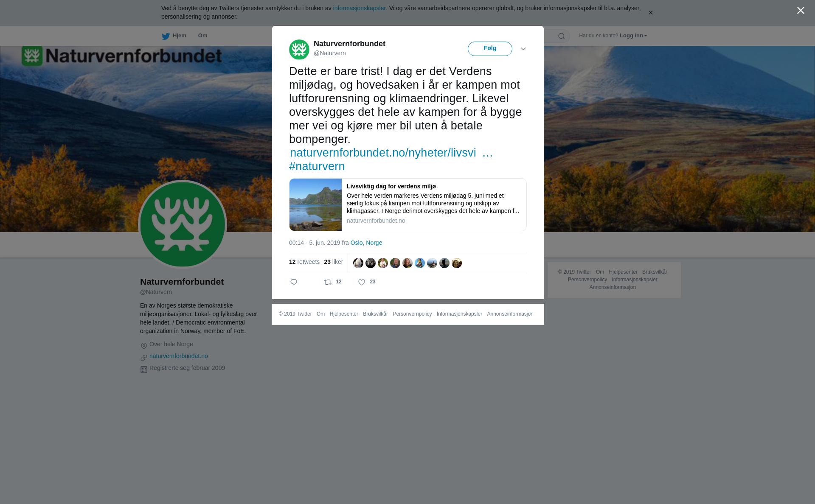815x504 pixels.
Task: Dismiss the cookie notice banner
Action: coord(650,13)
